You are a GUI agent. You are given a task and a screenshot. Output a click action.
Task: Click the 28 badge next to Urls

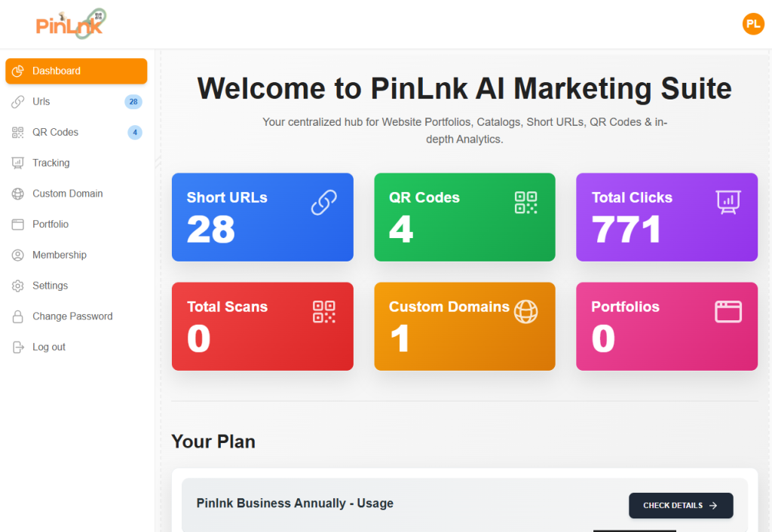coord(133,102)
